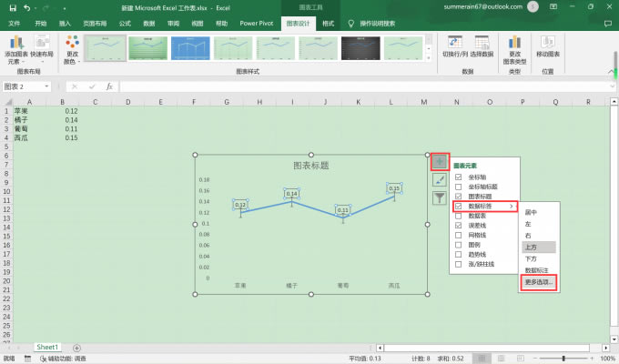619x364 pixels.
Task: Click the Chart Elements plus button
Action: 440,162
